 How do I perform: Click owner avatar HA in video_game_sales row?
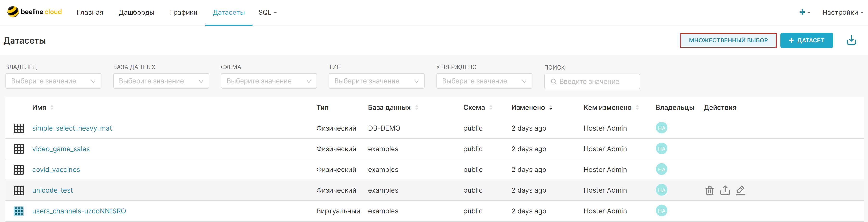[x=661, y=149]
